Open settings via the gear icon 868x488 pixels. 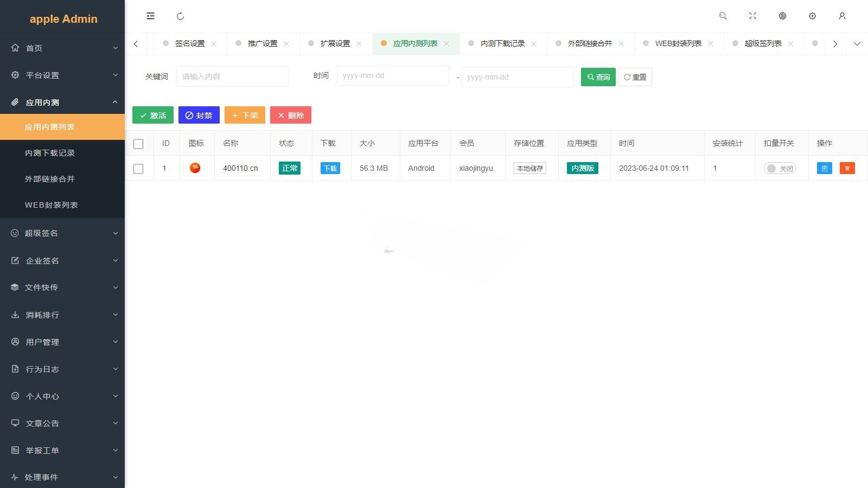pyautogui.click(x=812, y=16)
